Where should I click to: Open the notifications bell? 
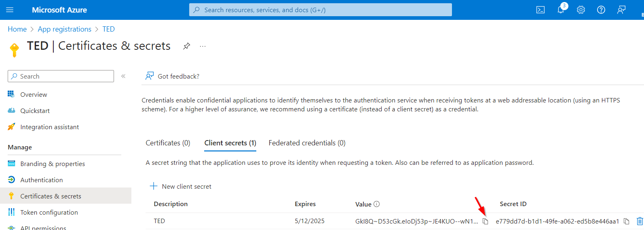561,10
